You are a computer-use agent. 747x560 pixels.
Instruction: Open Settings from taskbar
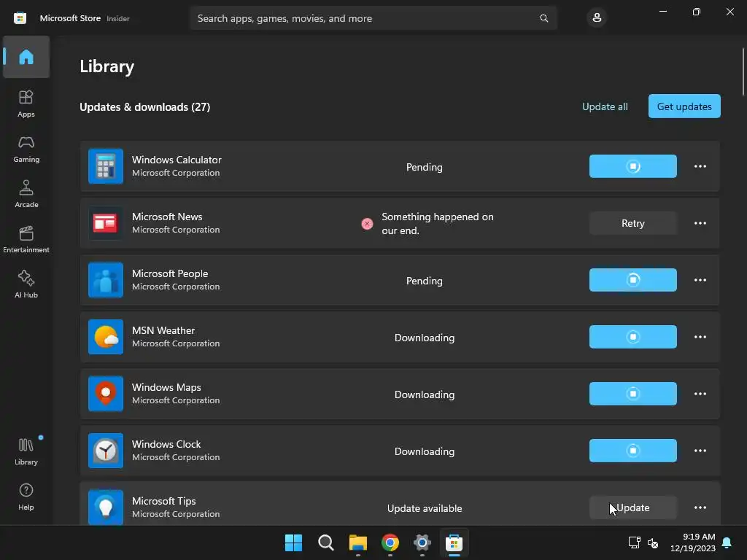422,542
